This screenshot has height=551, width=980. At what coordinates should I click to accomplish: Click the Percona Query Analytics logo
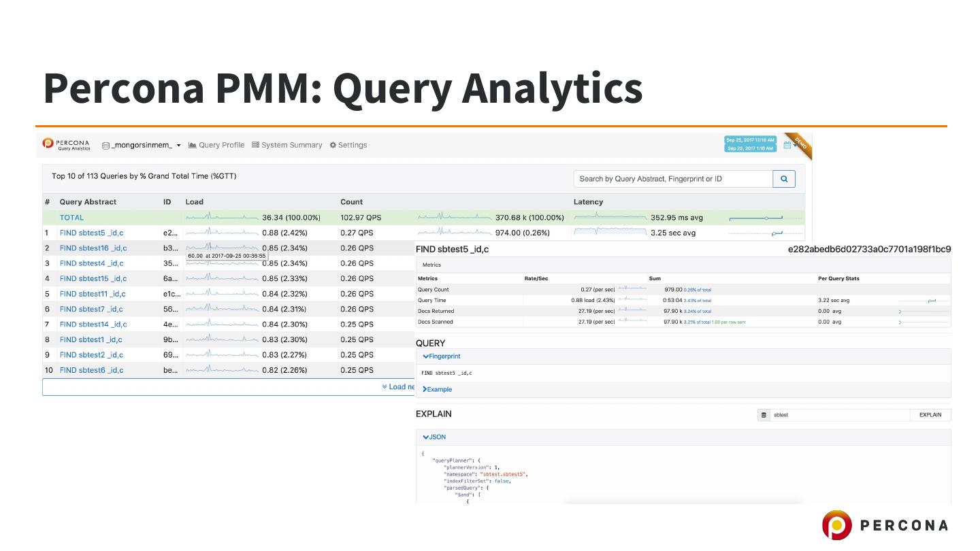point(66,144)
